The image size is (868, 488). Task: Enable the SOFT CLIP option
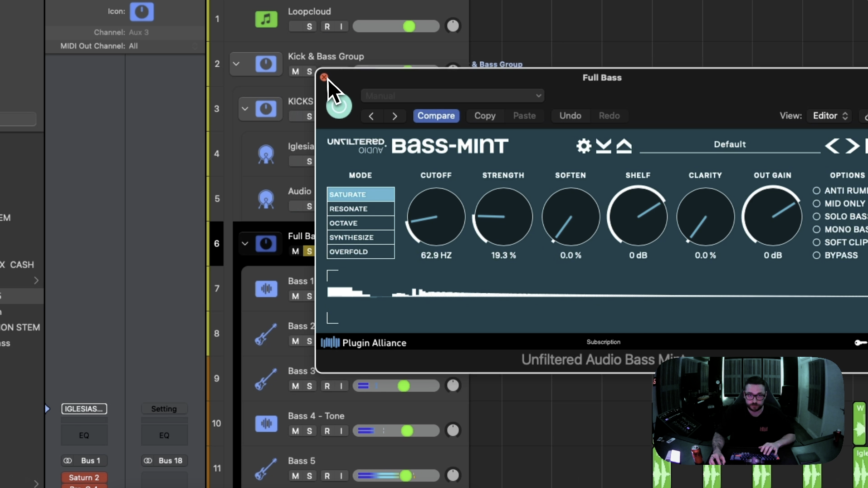click(817, 242)
